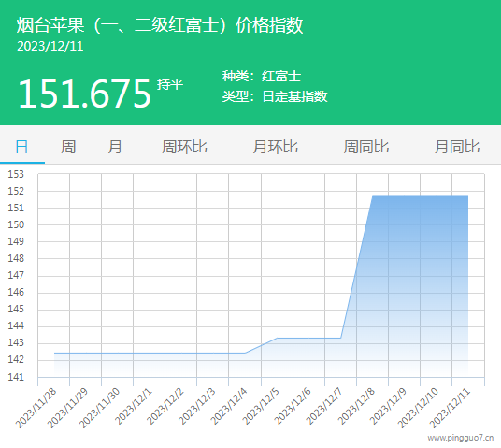Click the 2023/12/5 x-axis date label

(x=261, y=406)
